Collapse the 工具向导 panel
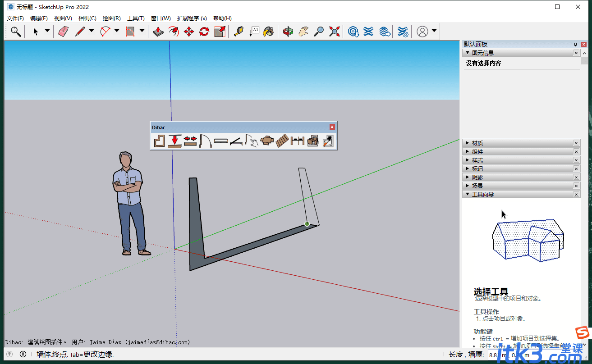This screenshot has width=592, height=364. 468,195
